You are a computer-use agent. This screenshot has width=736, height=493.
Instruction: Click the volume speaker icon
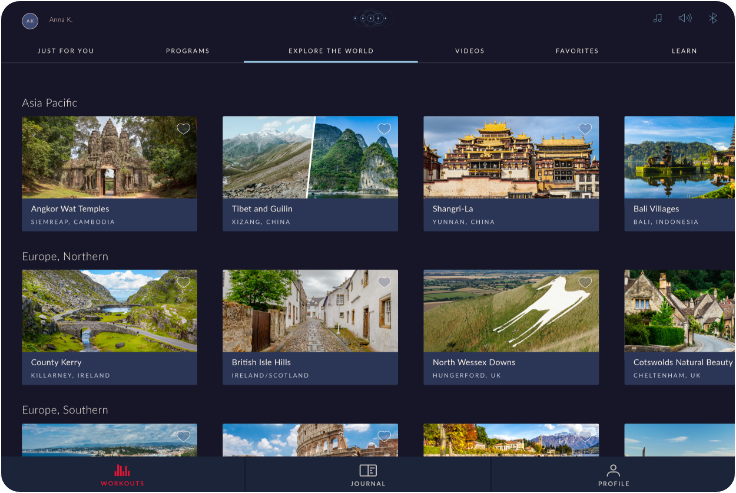pos(685,18)
